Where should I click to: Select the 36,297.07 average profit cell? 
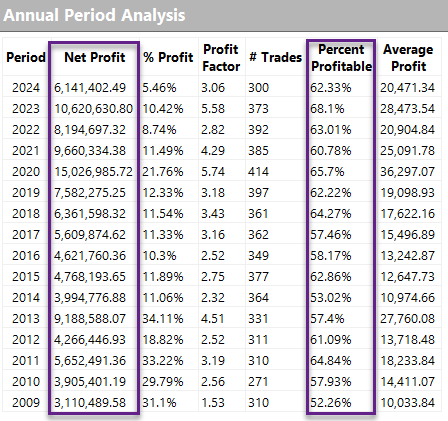407,172
